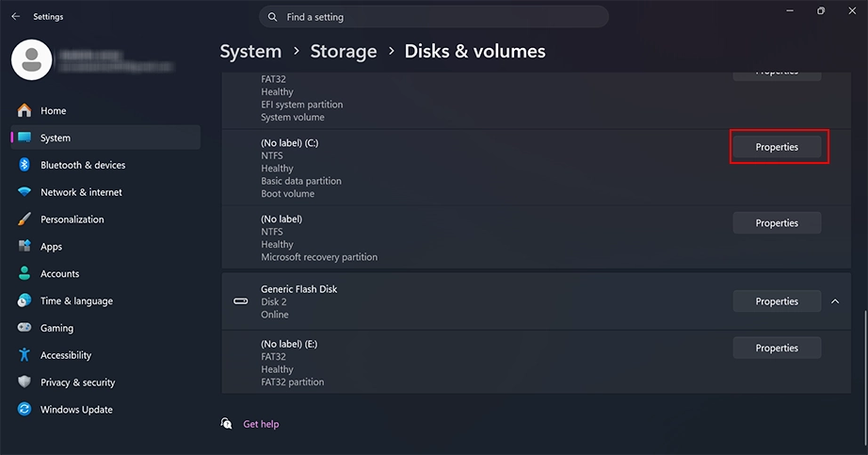
Task: Open Properties for Generic Flash Disk
Action: [x=777, y=301]
